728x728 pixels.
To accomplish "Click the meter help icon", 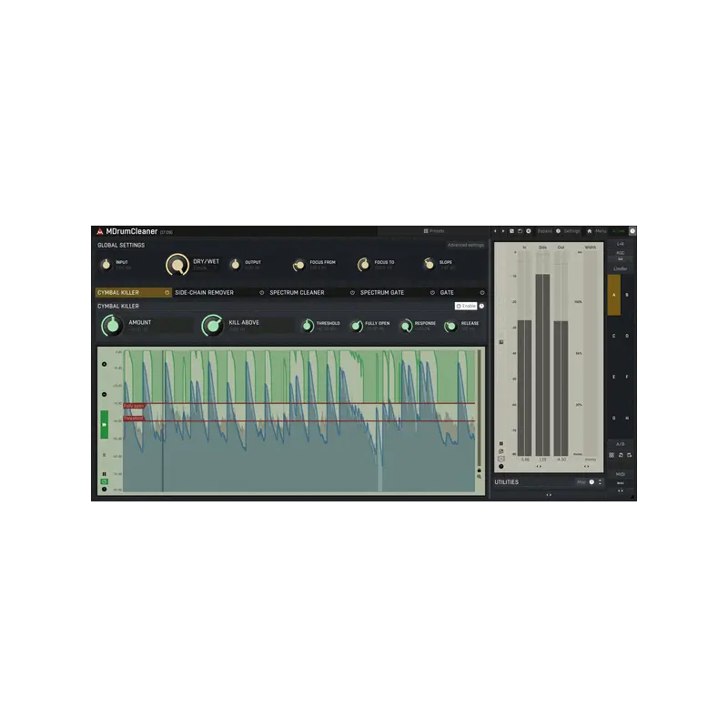I will (x=501, y=466).
